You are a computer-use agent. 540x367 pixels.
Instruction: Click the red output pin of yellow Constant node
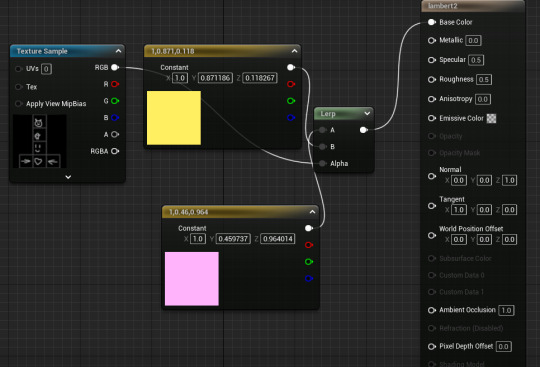point(291,84)
